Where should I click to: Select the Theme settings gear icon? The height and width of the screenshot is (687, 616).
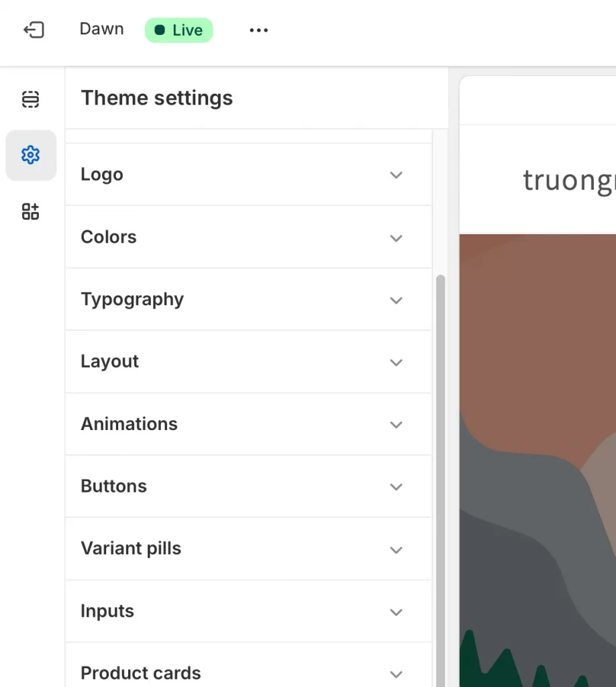pyautogui.click(x=30, y=154)
